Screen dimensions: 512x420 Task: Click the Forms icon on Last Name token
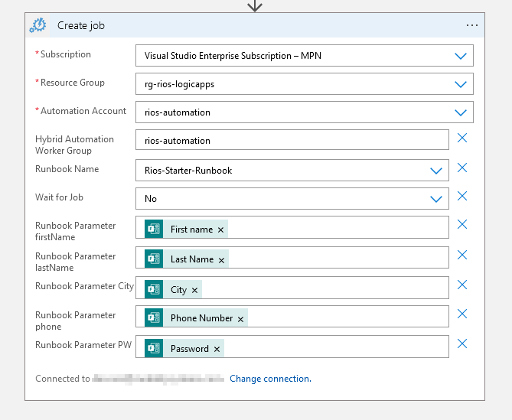tap(154, 259)
